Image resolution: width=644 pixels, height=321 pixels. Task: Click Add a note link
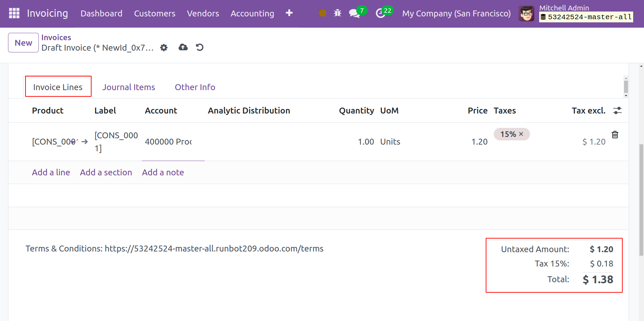coord(163,172)
